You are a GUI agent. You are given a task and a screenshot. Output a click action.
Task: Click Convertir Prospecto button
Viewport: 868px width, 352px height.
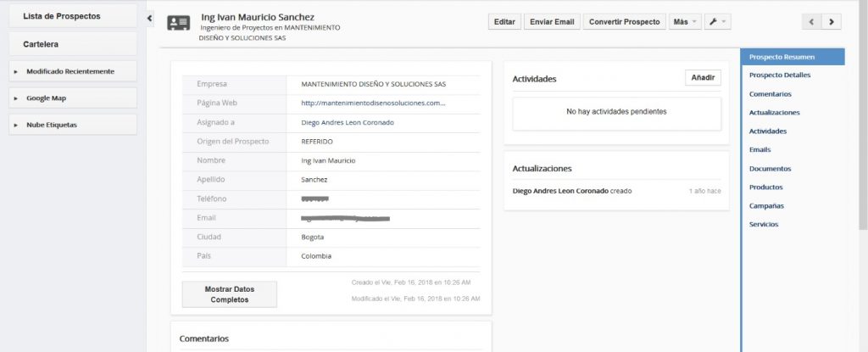(624, 22)
